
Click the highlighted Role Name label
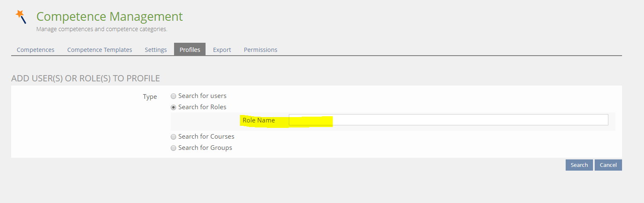259,120
